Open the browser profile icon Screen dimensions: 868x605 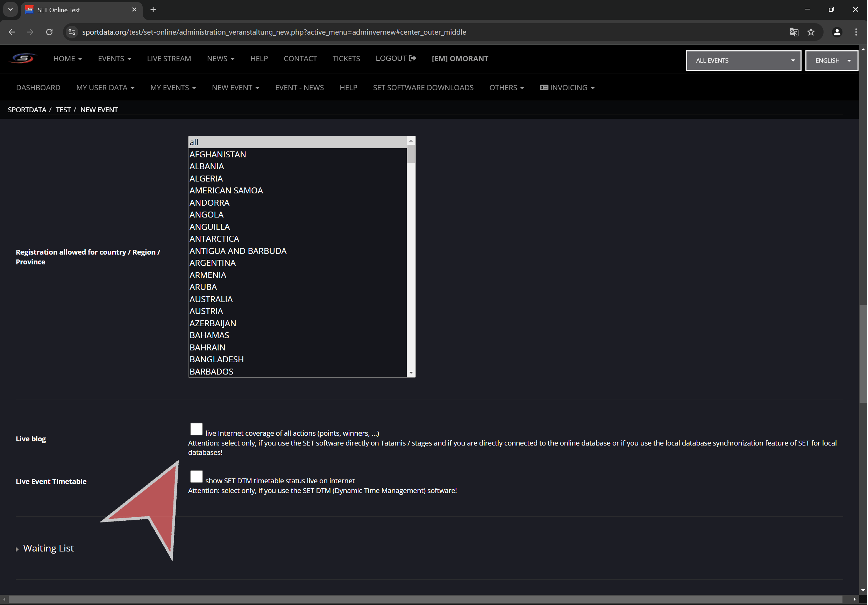click(x=837, y=32)
